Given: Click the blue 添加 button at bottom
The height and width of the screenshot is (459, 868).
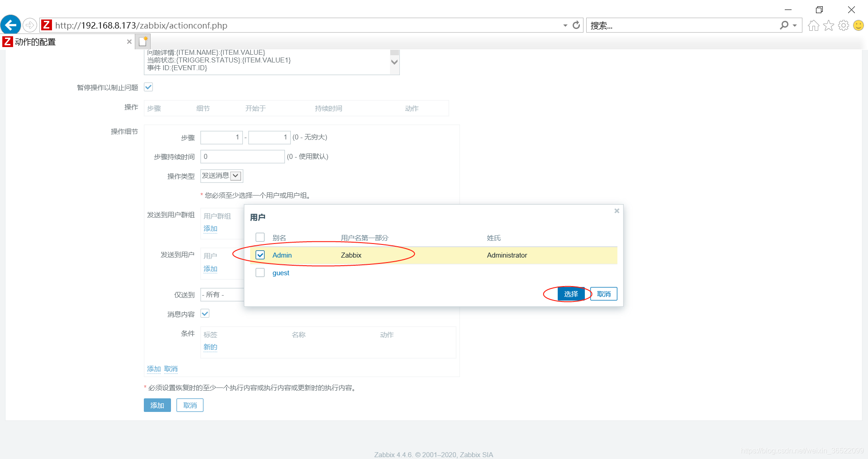Looking at the screenshot, I should [157, 405].
